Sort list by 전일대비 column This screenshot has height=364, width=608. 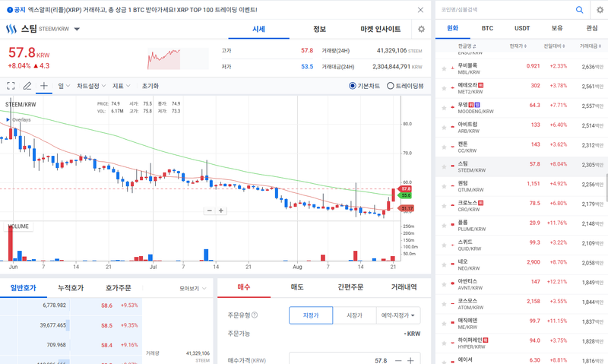pyautogui.click(x=554, y=46)
